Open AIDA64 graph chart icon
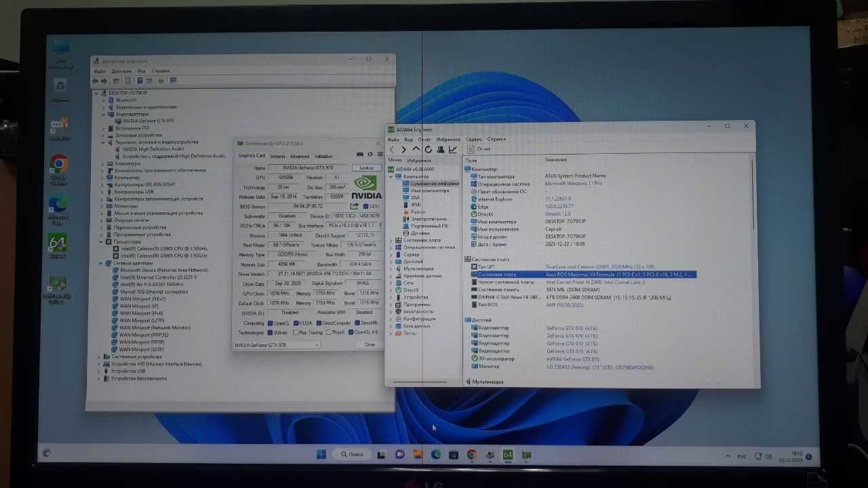The width and height of the screenshot is (868, 488). point(453,149)
